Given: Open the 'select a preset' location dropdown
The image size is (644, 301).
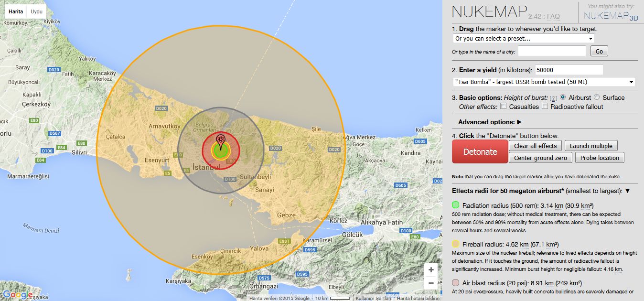Looking at the screenshot, I should coord(524,39).
